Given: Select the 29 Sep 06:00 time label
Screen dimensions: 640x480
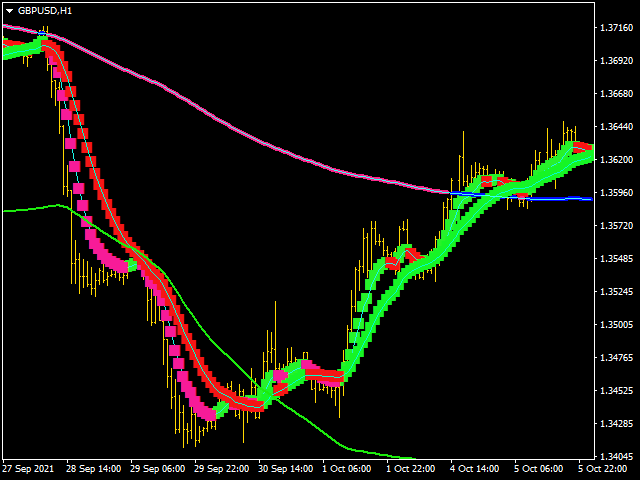Looking at the screenshot, I should click(x=158, y=469).
